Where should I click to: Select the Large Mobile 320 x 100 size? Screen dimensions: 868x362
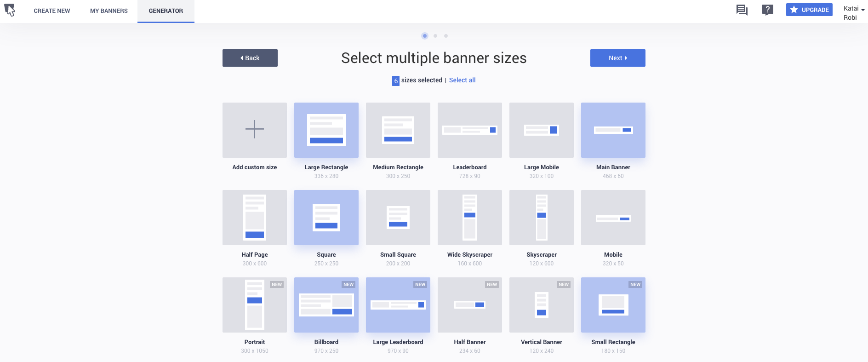coord(542,130)
